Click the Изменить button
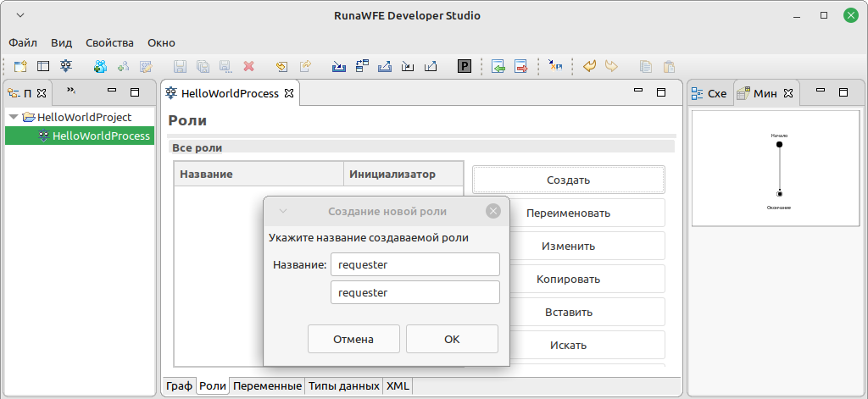 point(569,247)
